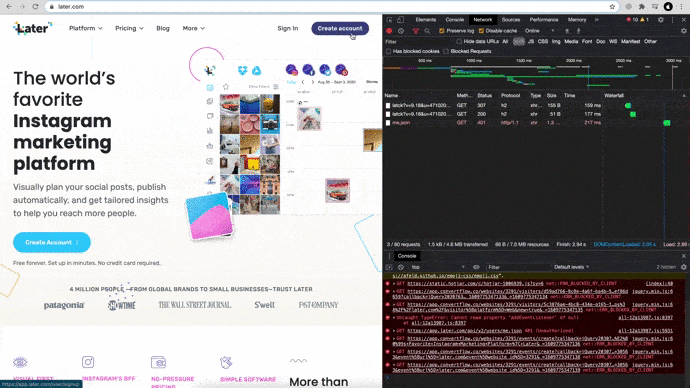
Task: Sort by the Status column header
Action: [x=484, y=95]
